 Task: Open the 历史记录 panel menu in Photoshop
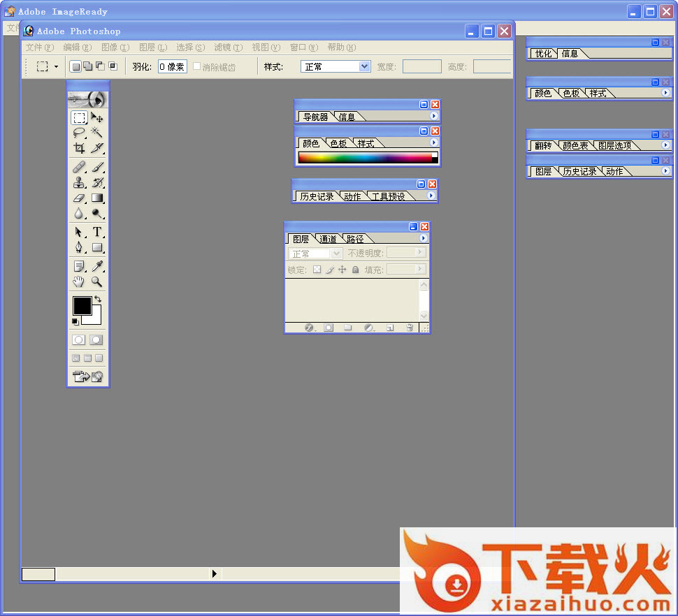(431, 196)
